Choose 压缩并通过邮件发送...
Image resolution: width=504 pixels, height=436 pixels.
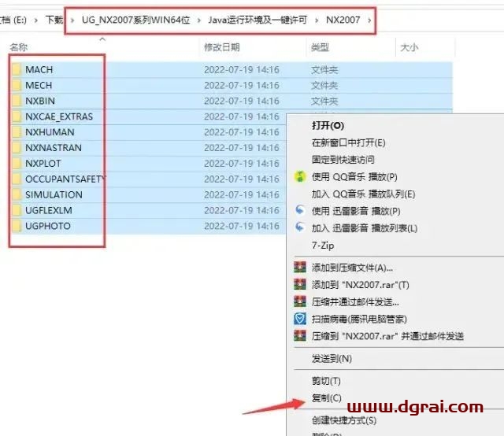(355, 302)
